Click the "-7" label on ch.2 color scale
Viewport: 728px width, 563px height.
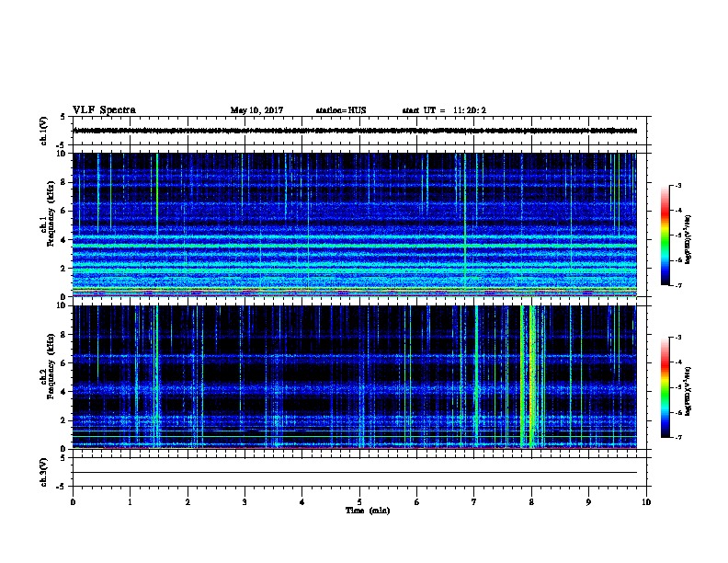(x=677, y=438)
